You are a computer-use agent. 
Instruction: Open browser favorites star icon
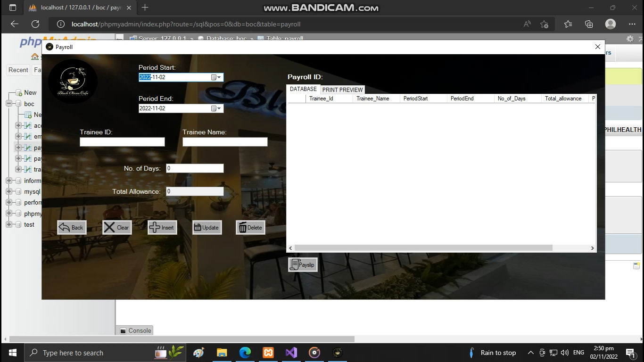tap(568, 24)
